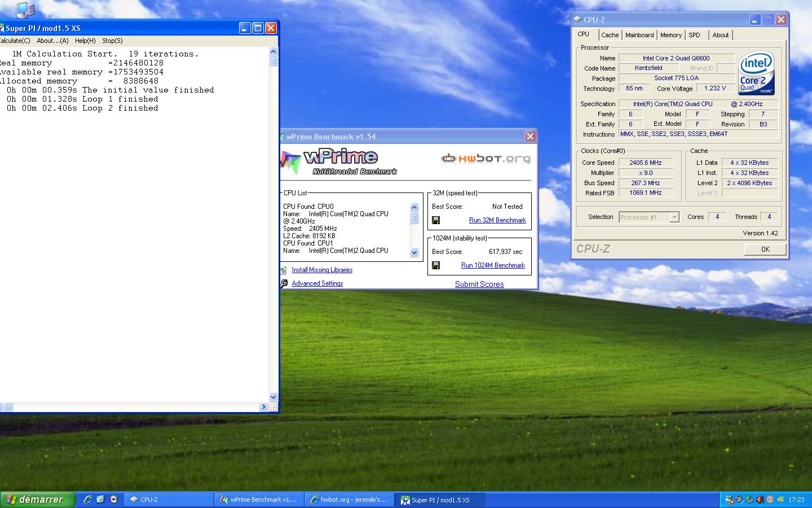
Task: Click the CPU List scroll down arrow
Action: tap(414, 253)
